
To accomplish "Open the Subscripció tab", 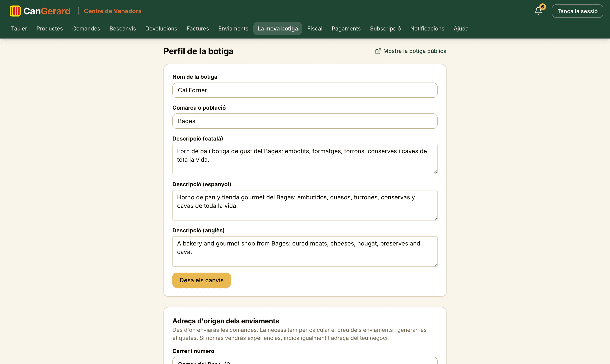I will [385, 28].
